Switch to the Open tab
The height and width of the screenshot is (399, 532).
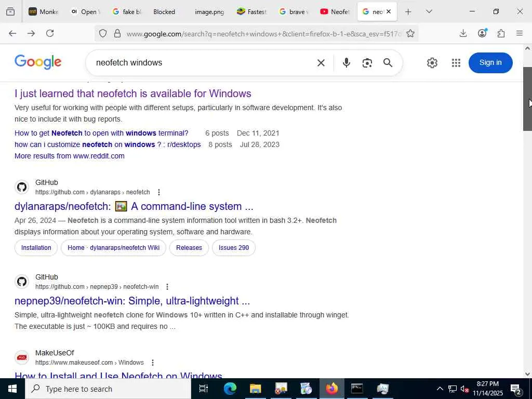pyautogui.click(x=85, y=11)
